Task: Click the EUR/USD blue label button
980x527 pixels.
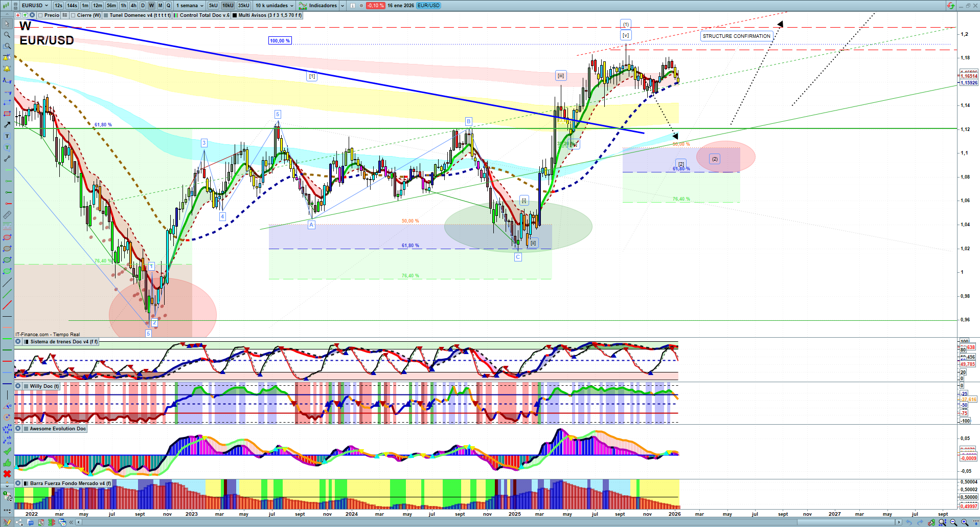Action: coord(428,6)
